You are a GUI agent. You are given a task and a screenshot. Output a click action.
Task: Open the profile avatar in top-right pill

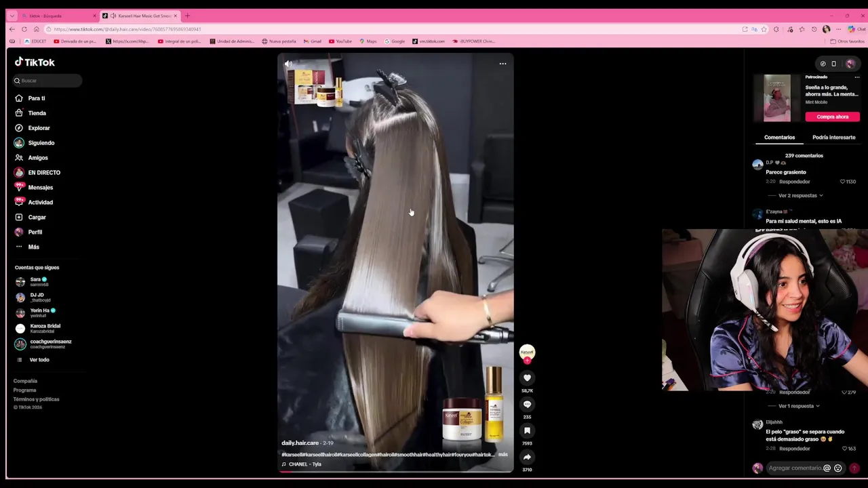850,64
